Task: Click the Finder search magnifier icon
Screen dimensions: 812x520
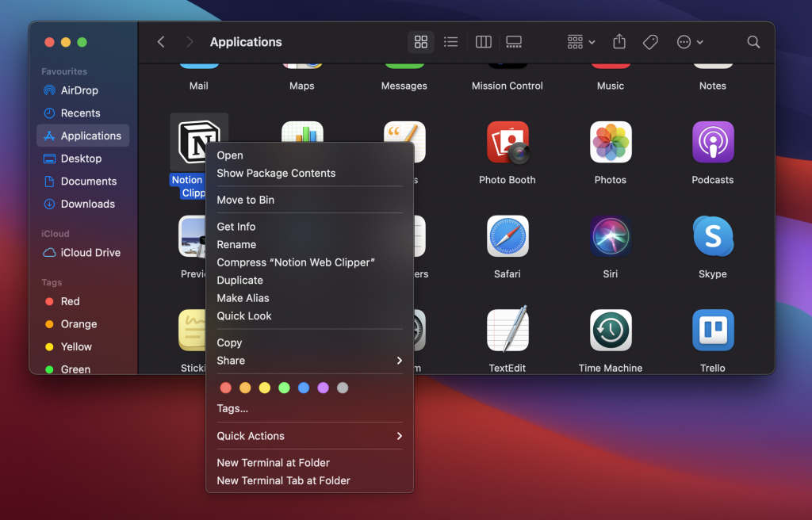Action: coord(753,42)
